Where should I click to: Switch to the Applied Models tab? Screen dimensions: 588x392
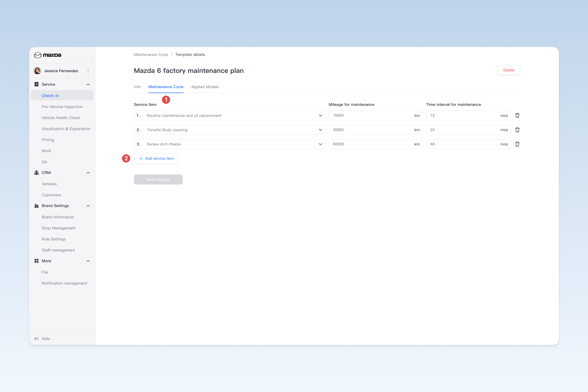[x=205, y=87]
